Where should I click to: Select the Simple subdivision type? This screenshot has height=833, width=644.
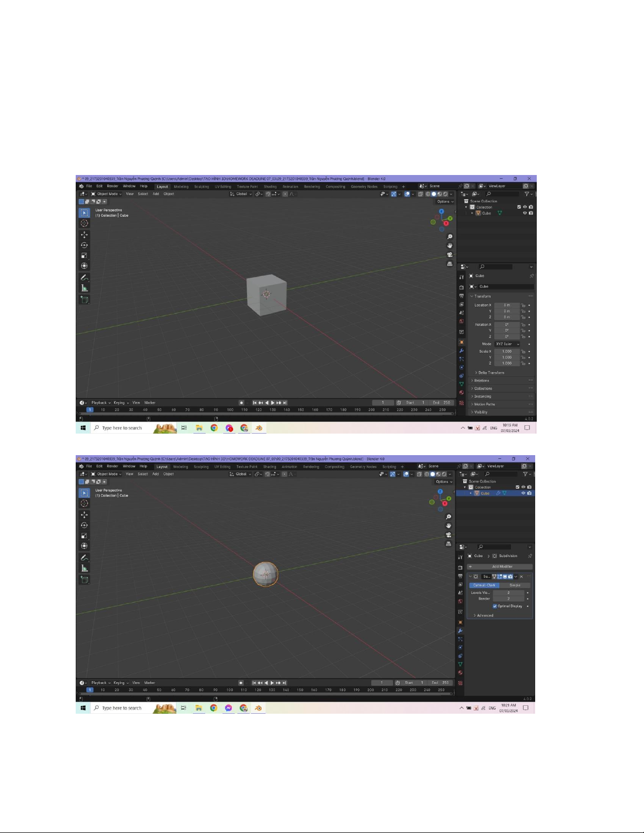(515, 585)
